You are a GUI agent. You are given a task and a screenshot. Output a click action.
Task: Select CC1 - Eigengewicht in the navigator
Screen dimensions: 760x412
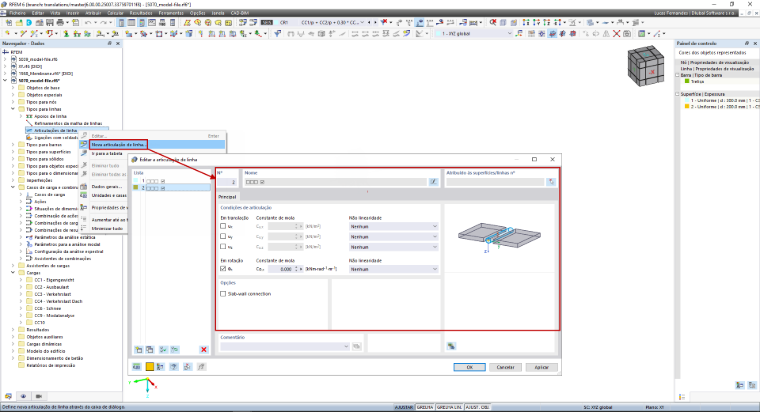click(54, 280)
